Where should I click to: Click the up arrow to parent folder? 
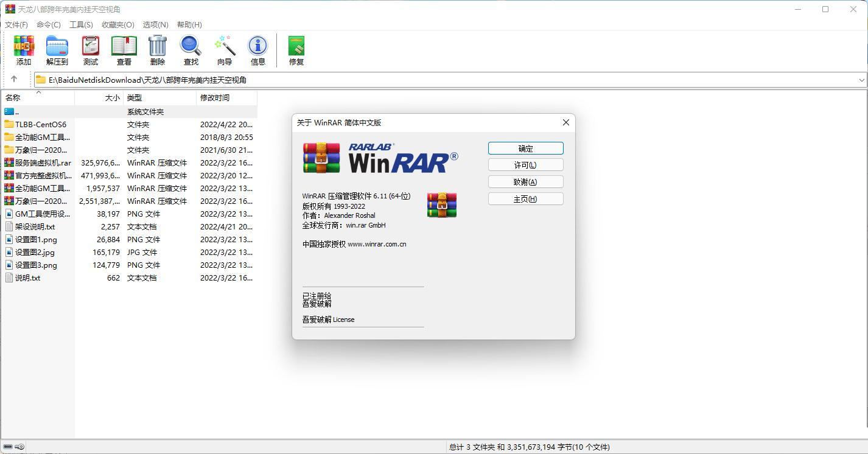[x=13, y=79]
